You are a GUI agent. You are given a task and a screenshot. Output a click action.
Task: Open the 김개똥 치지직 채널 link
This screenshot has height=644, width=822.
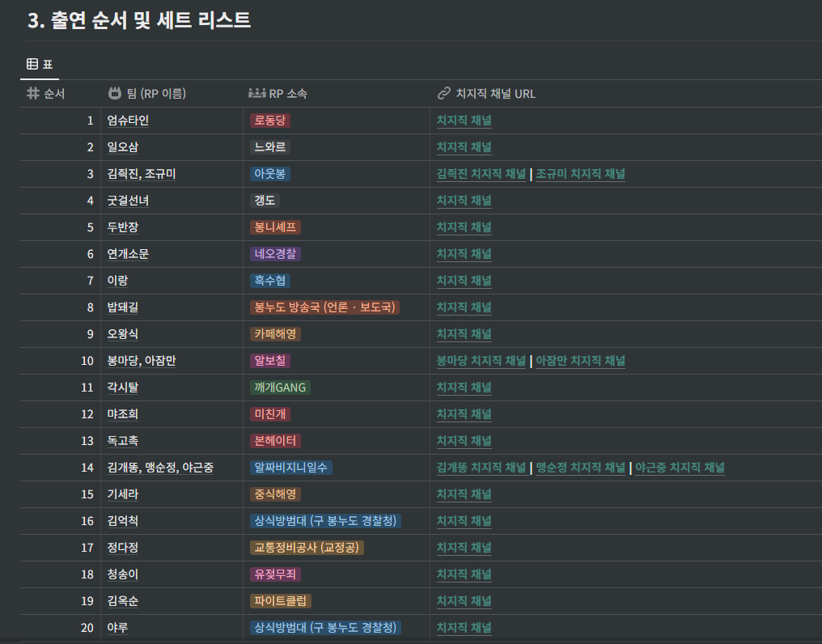(481, 468)
